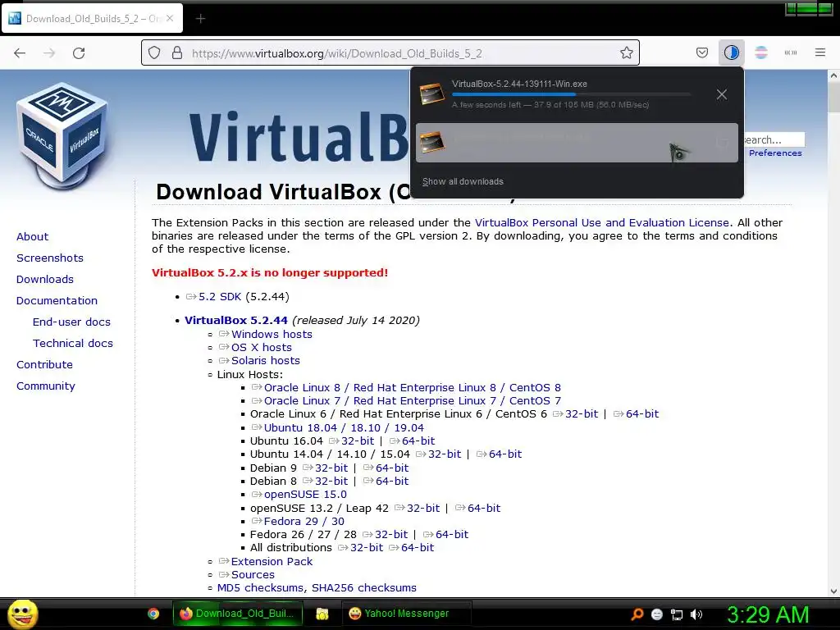Bookmark this page with the star

[x=626, y=53]
